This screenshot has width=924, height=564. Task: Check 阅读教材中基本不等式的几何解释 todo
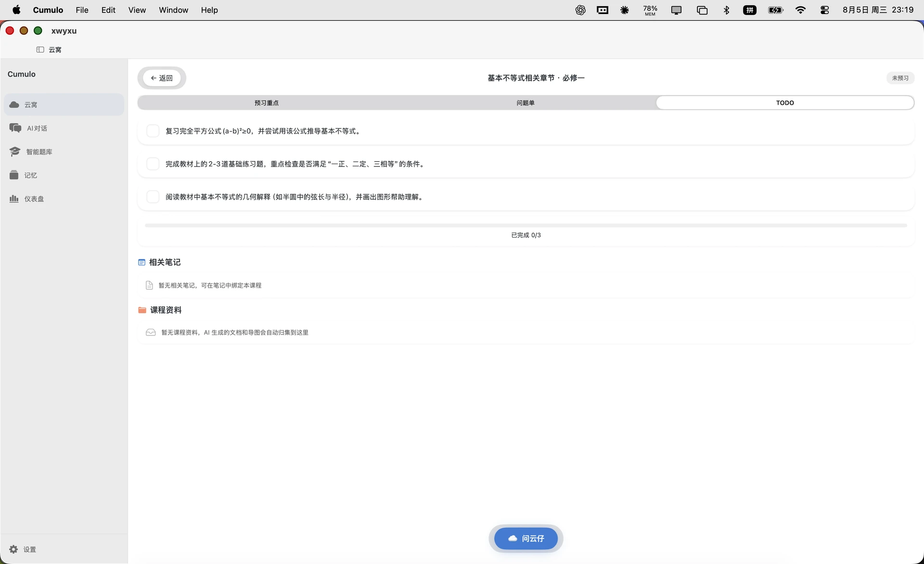[x=153, y=197]
